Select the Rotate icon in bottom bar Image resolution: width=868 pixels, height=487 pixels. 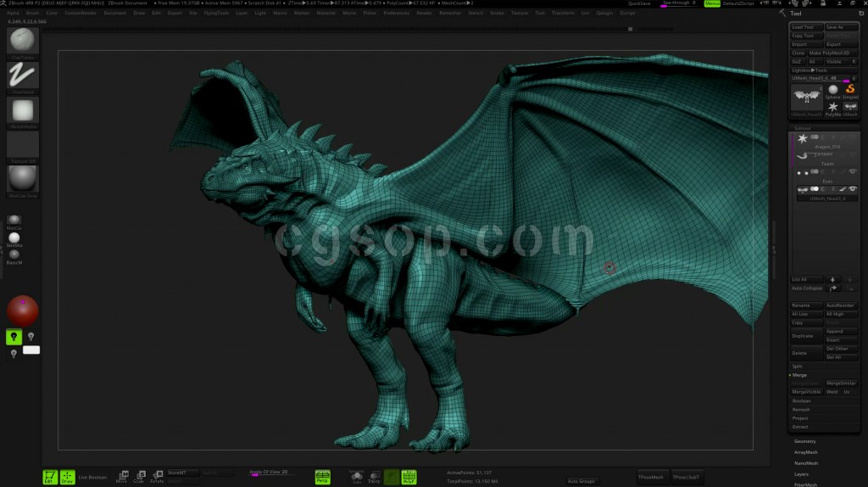point(157,477)
